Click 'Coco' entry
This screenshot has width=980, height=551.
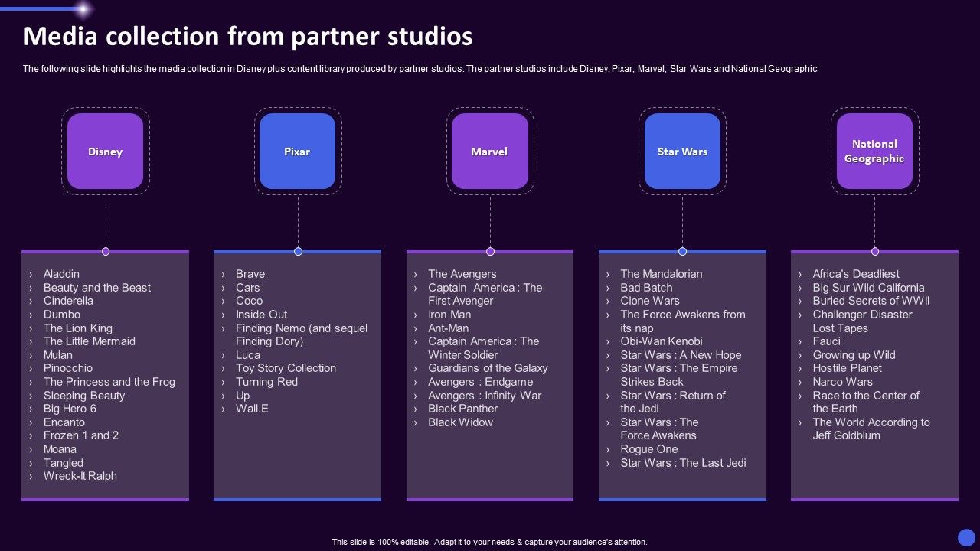[x=250, y=301]
